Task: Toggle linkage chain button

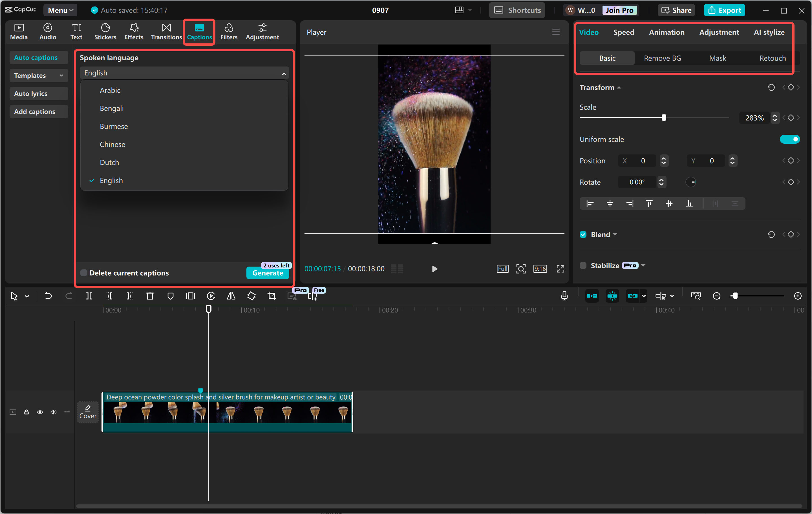Action: (632, 296)
